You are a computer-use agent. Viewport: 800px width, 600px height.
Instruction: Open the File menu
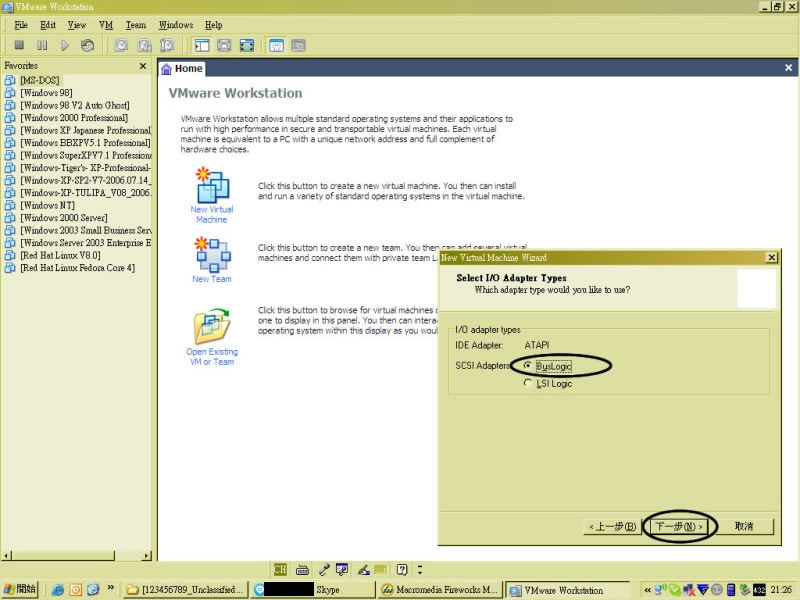click(21, 25)
